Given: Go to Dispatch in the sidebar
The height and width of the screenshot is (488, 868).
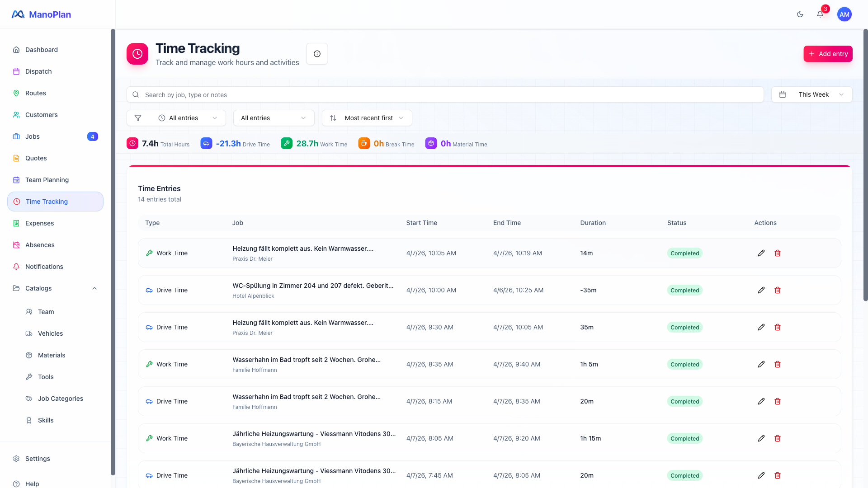Looking at the screenshot, I should point(38,71).
